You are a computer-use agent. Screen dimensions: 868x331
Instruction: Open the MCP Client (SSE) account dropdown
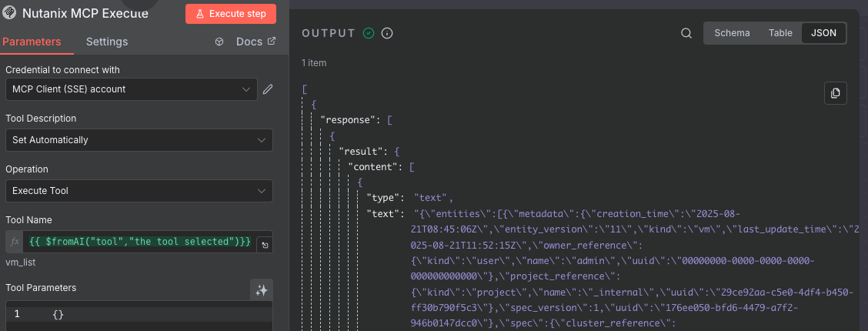coord(131,89)
